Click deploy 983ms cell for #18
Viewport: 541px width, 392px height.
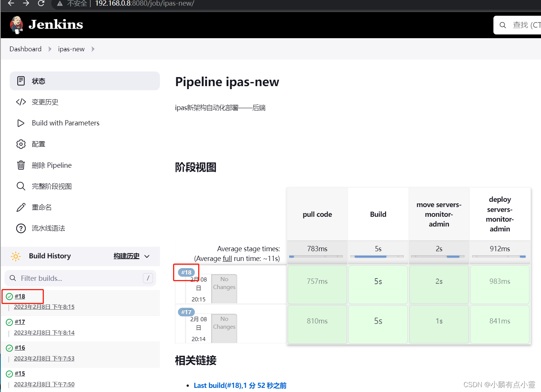[500, 285]
